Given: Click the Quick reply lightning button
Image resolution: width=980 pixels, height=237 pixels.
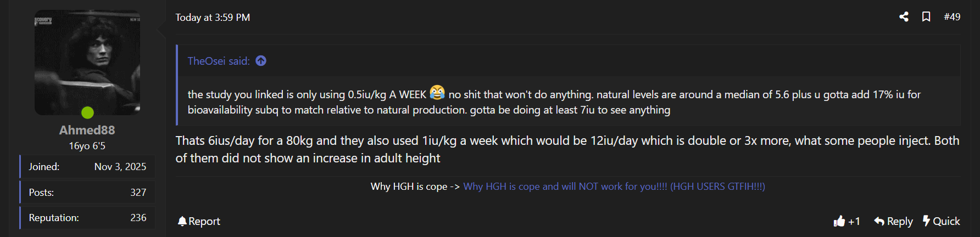Looking at the screenshot, I should click(x=941, y=221).
